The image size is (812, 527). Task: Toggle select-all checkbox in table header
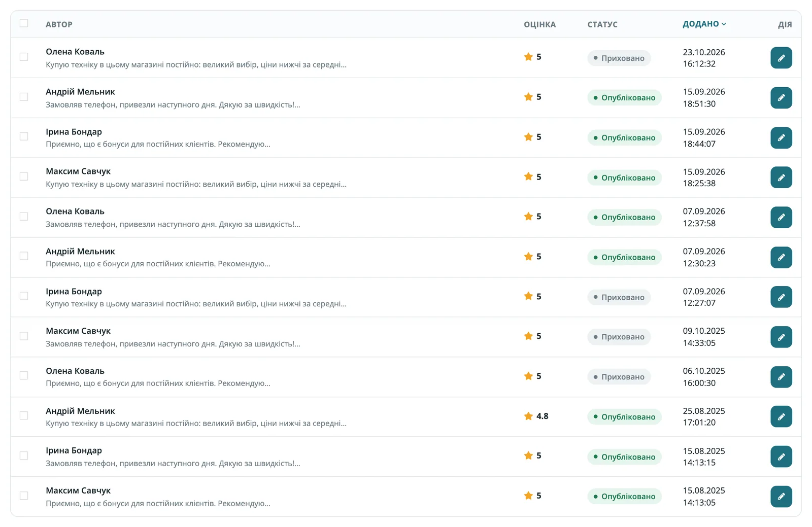pyautogui.click(x=24, y=23)
